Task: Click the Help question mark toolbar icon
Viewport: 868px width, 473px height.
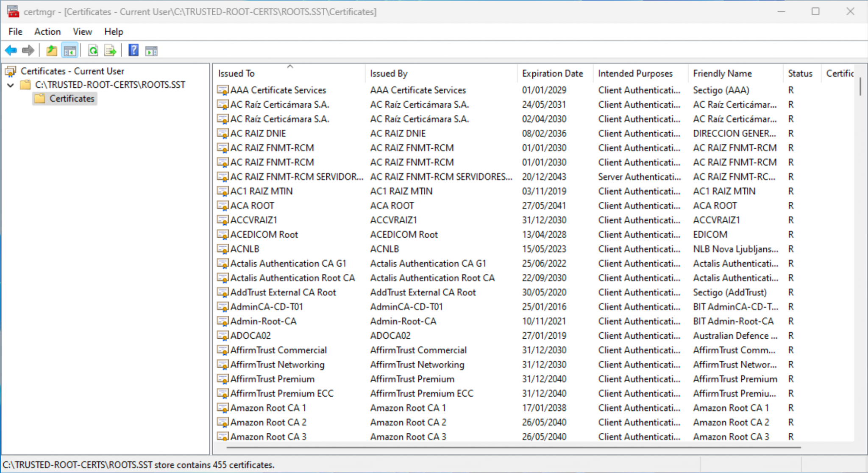Action: (x=133, y=50)
